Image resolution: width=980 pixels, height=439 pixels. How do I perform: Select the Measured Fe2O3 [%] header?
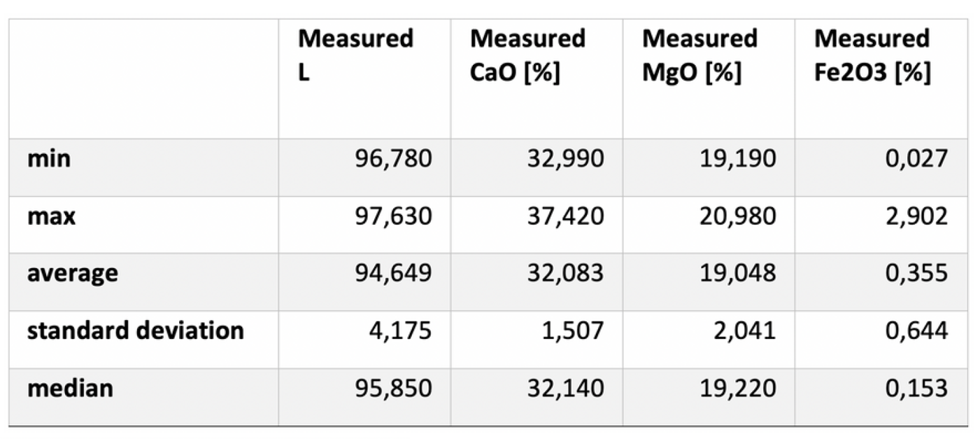tap(872, 55)
